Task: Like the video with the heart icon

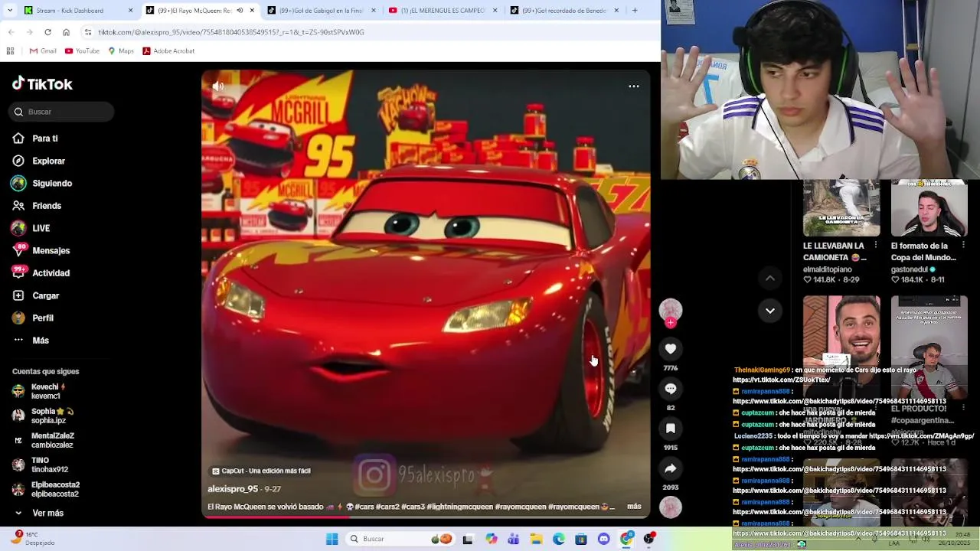Action: tap(671, 349)
